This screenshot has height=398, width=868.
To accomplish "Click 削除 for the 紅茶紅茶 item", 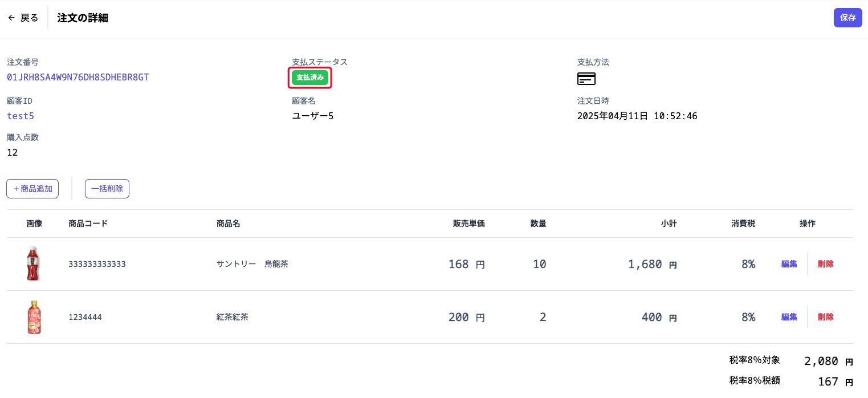I will point(825,317).
